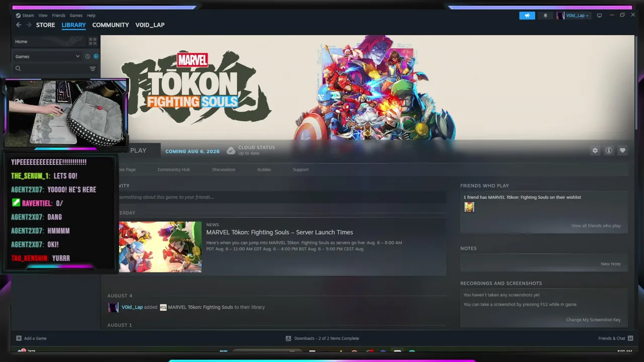The image size is (644, 362).
Task: Click the FRIENDS WHO PLAY heading
Action: pos(485,186)
